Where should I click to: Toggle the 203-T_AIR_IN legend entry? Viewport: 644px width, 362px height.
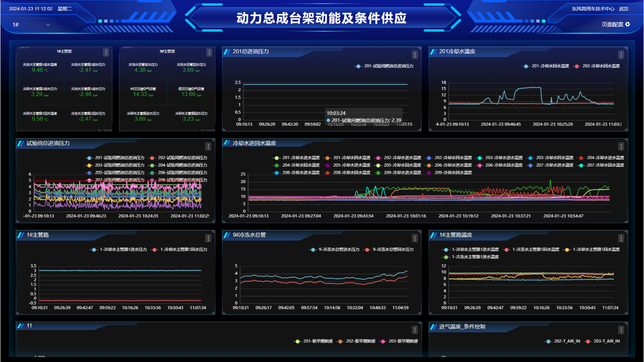pyautogui.click(x=602, y=341)
